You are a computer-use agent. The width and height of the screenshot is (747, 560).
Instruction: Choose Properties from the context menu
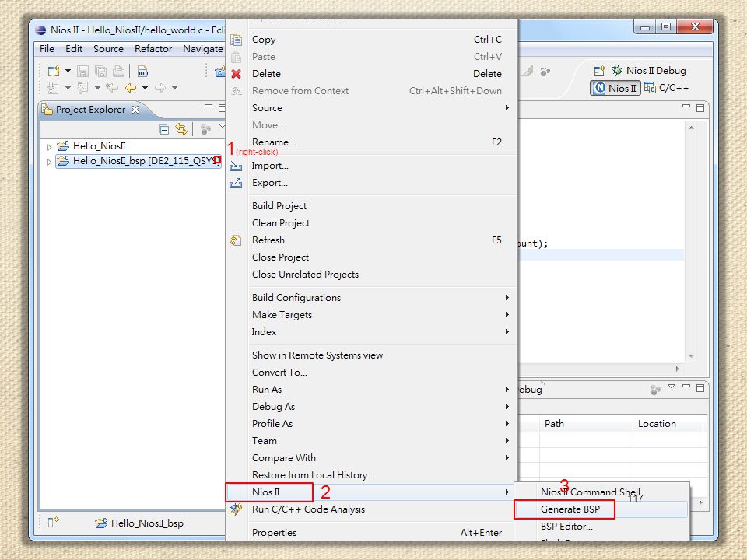pyautogui.click(x=372, y=532)
